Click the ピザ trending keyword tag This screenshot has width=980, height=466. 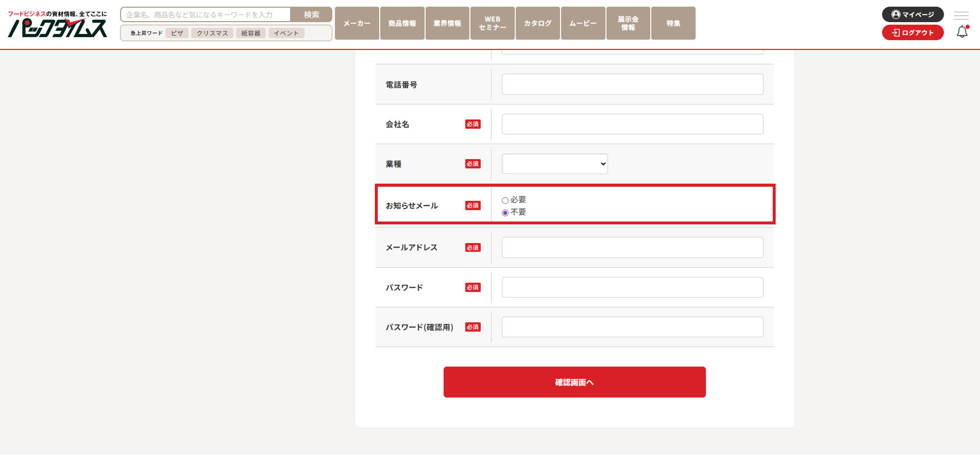[x=177, y=33]
